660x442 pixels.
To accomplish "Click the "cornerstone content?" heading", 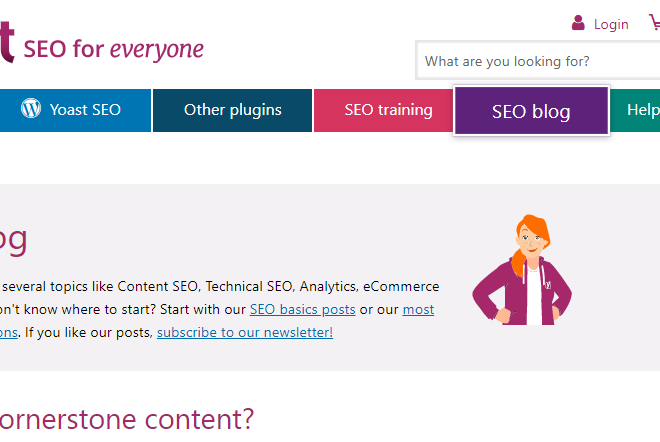I will [126, 419].
